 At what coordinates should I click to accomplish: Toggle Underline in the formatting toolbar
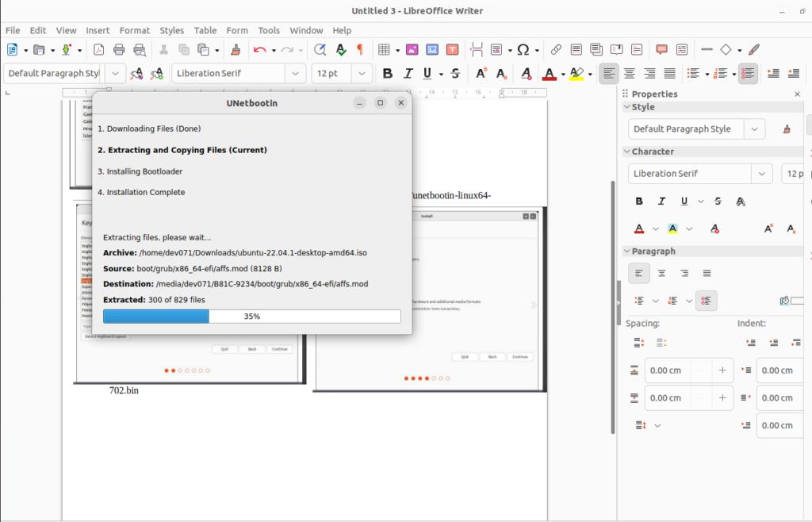coord(427,74)
